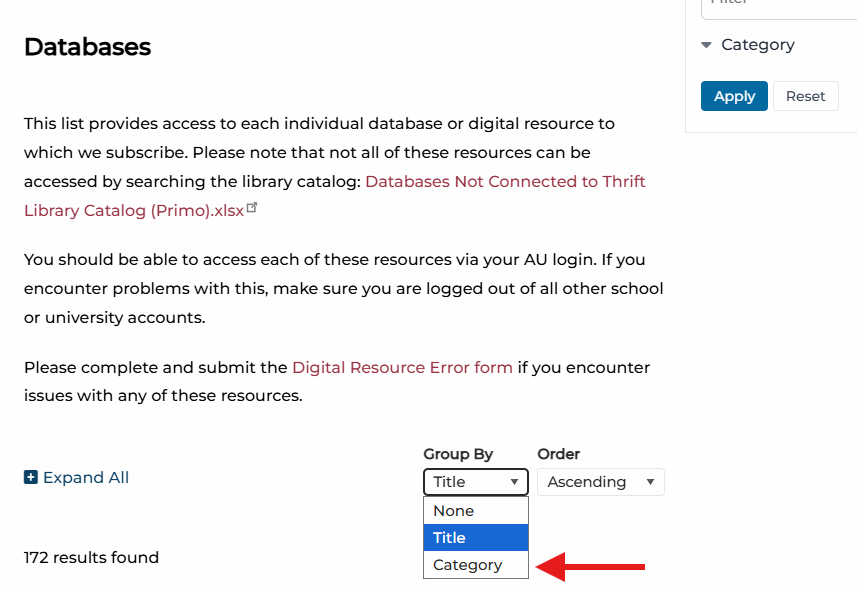The image size is (857, 592).
Task: Click the 172 results found text
Action: click(x=91, y=558)
